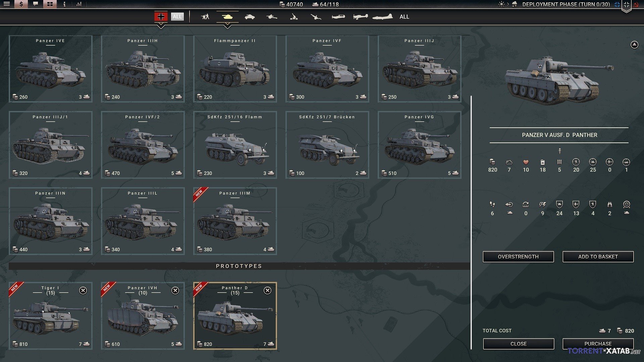Click the core slots counter 64/118
The width and height of the screenshot is (644, 362).
(325, 4)
